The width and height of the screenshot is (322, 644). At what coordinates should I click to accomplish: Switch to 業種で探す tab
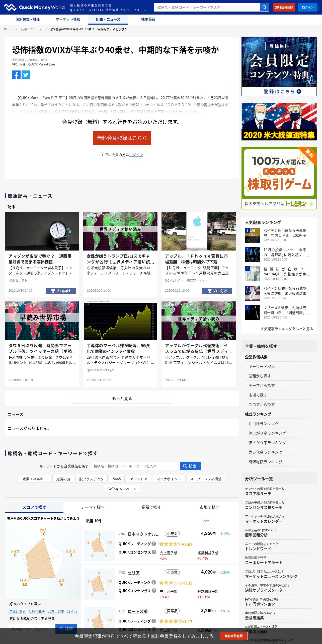[x=151, y=507]
